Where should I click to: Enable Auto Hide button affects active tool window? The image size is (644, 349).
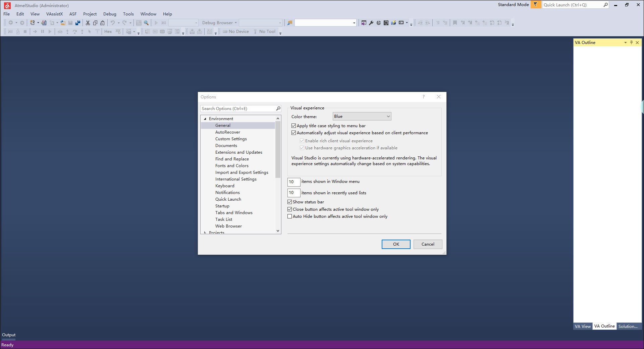(x=290, y=216)
